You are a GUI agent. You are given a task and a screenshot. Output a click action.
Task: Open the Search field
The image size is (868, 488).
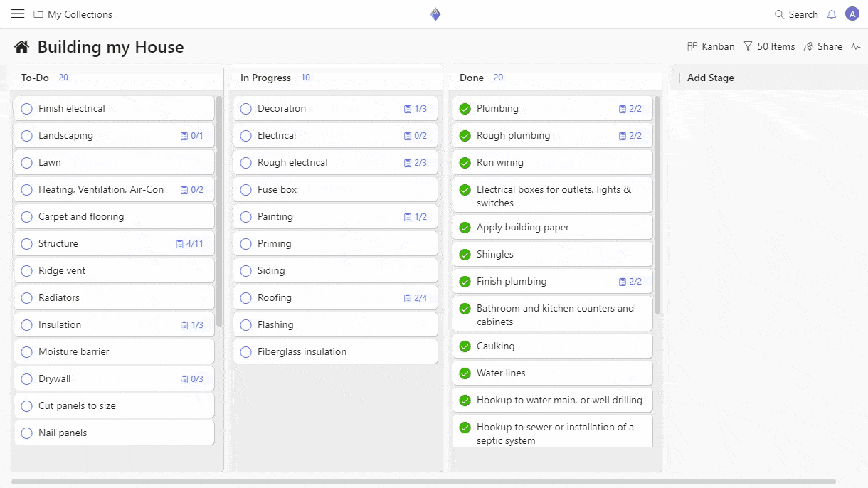[x=796, y=14]
